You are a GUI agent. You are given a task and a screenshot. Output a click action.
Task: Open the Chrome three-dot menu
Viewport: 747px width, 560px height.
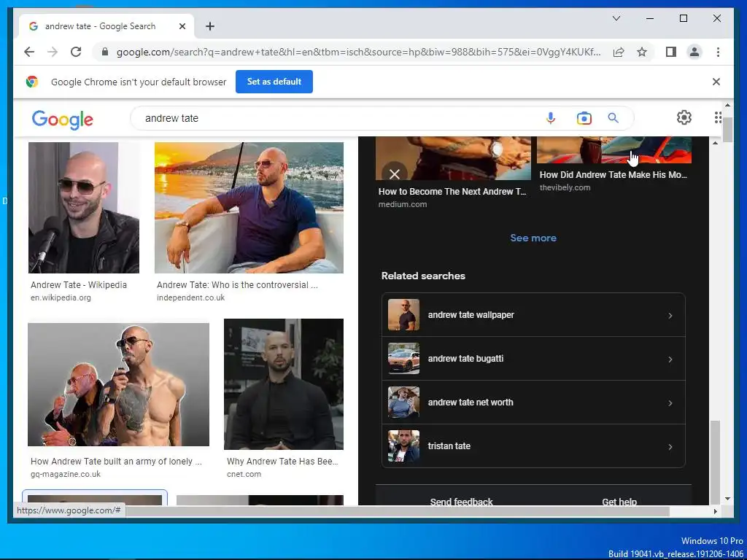(718, 52)
